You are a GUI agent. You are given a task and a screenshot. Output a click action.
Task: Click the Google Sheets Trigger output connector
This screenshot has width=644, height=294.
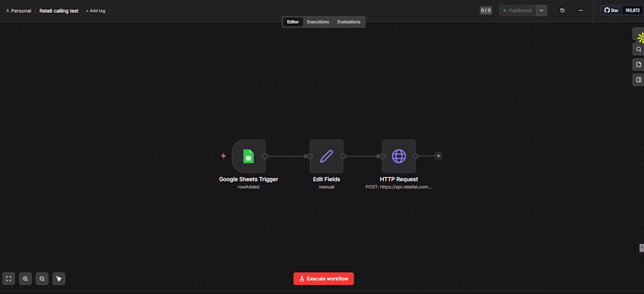265,156
